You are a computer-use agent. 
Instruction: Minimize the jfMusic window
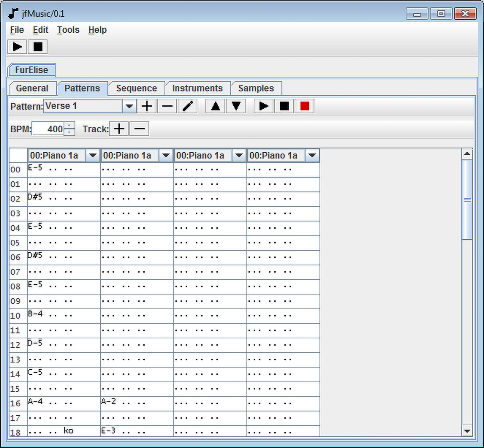(417, 14)
